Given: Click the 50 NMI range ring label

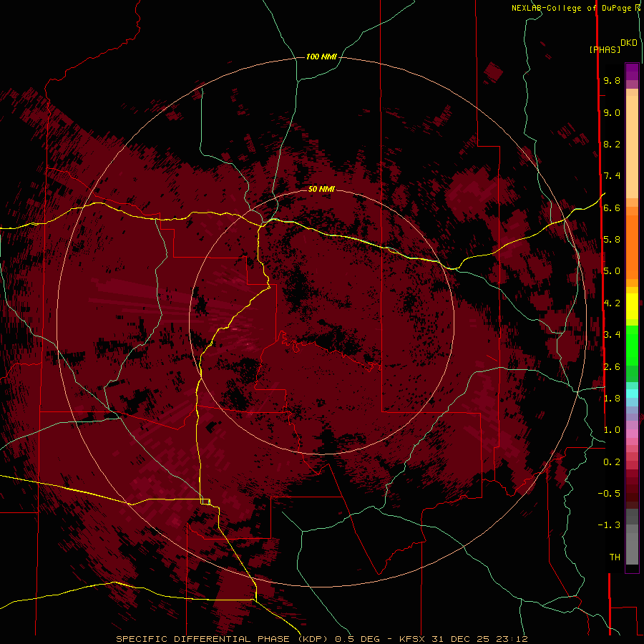Looking at the screenshot, I should pyautogui.click(x=321, y=189).
